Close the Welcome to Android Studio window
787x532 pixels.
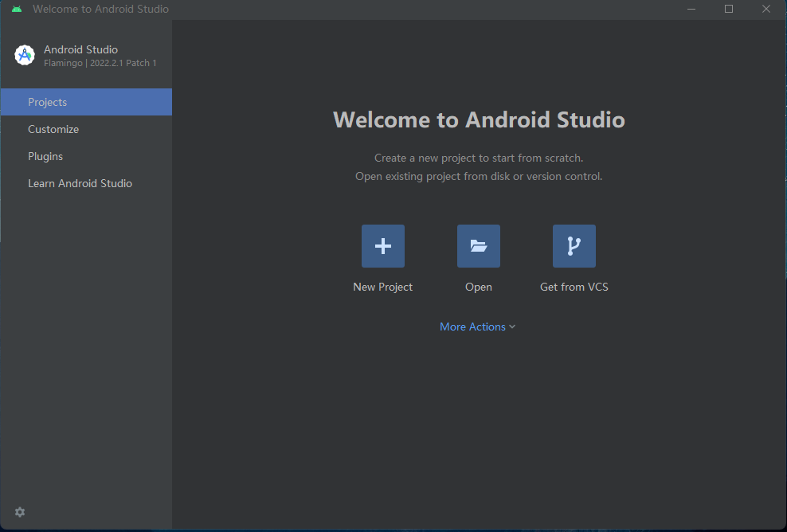click(x=766, y=9)
